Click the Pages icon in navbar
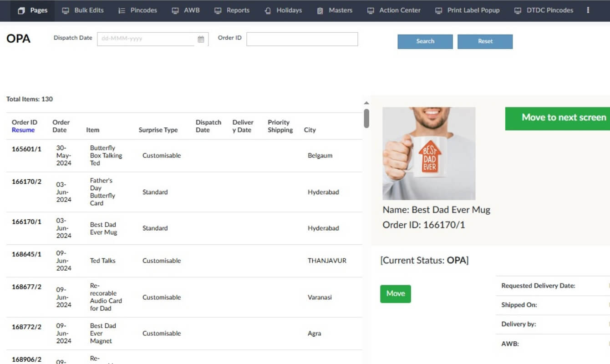Image resolution: width=610 pixels, height=364 pixels. point(21,10)
